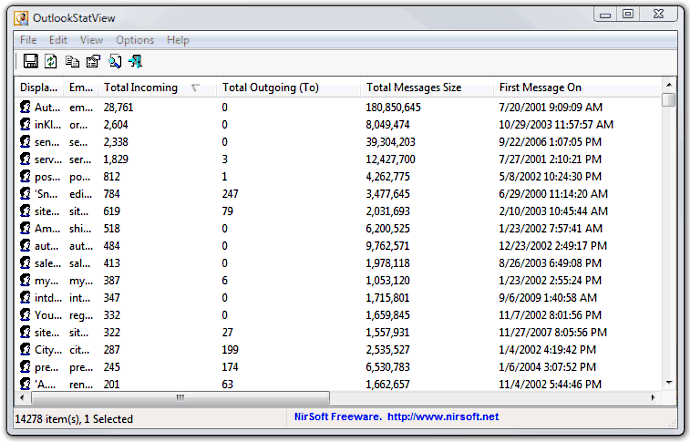Click the Total Messages Size header

[414, 88]
